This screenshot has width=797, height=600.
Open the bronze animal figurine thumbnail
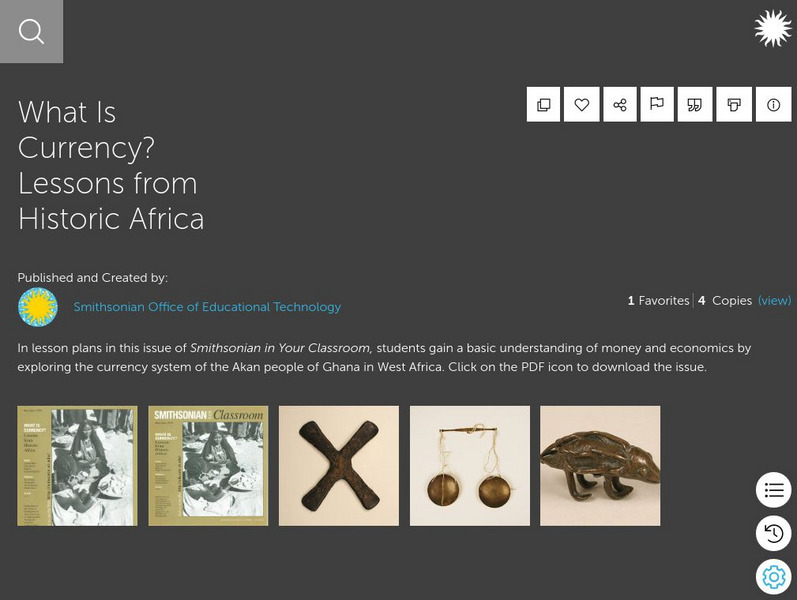click(600, 465)
